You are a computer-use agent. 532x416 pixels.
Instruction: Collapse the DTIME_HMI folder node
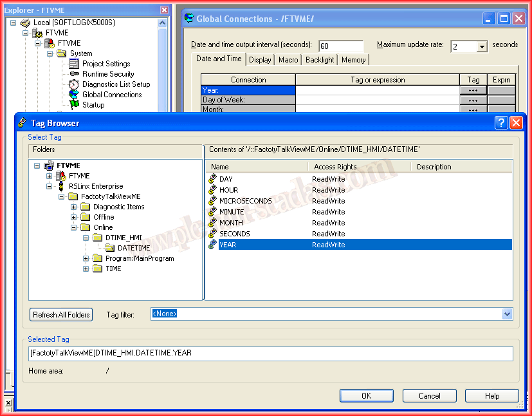pos(86,238)
